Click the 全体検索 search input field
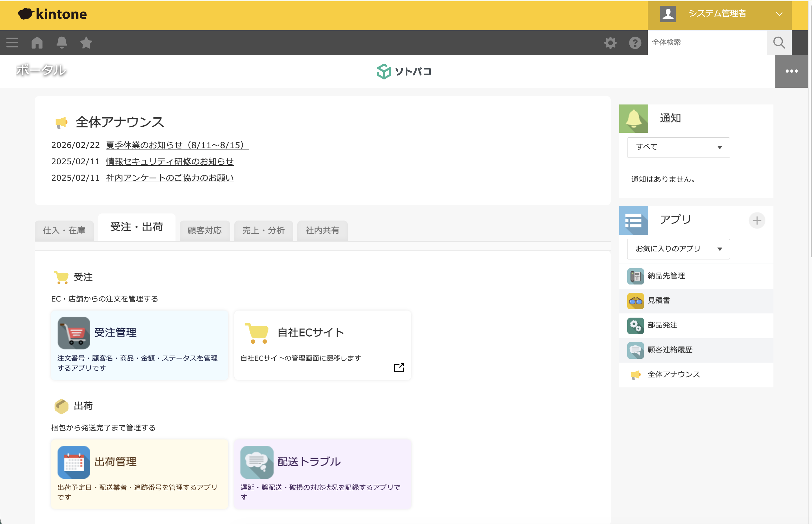Viewport: 812px width, 524px height. coord(707,42)
